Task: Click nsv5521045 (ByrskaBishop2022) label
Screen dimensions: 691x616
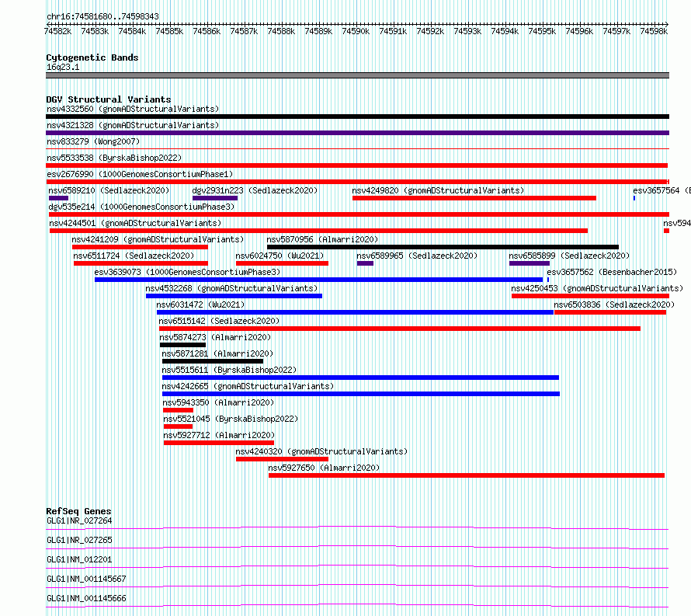Action: [231, 419]
